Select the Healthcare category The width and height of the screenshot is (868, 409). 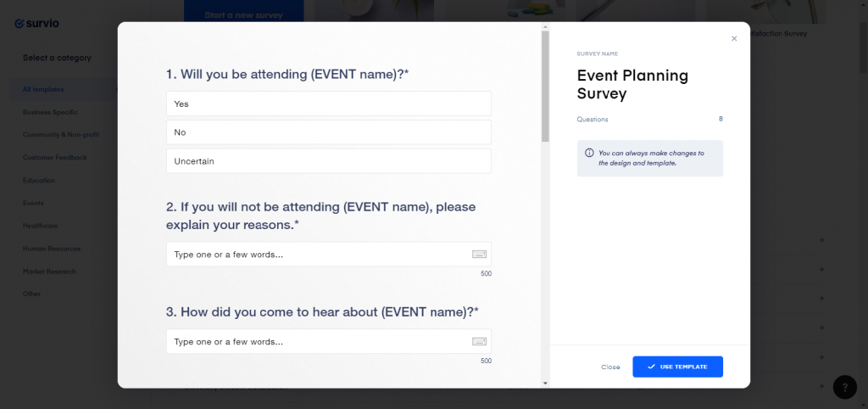(40, 226)
